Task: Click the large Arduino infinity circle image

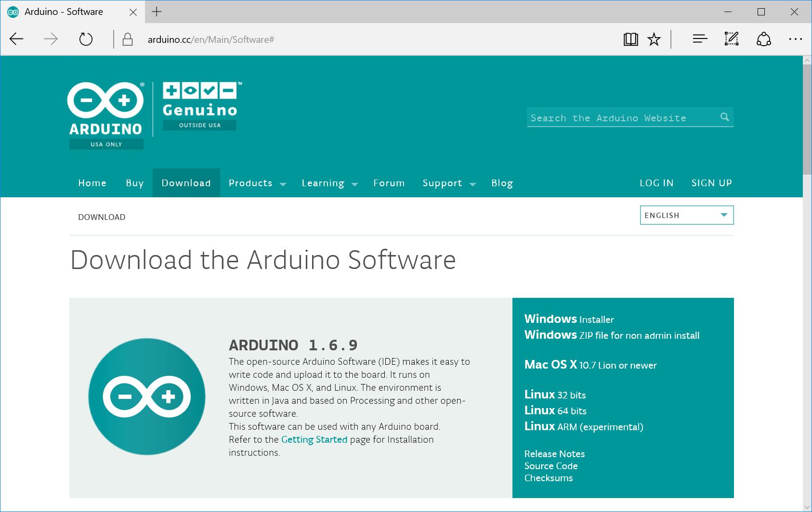Action: pos(147,397)
